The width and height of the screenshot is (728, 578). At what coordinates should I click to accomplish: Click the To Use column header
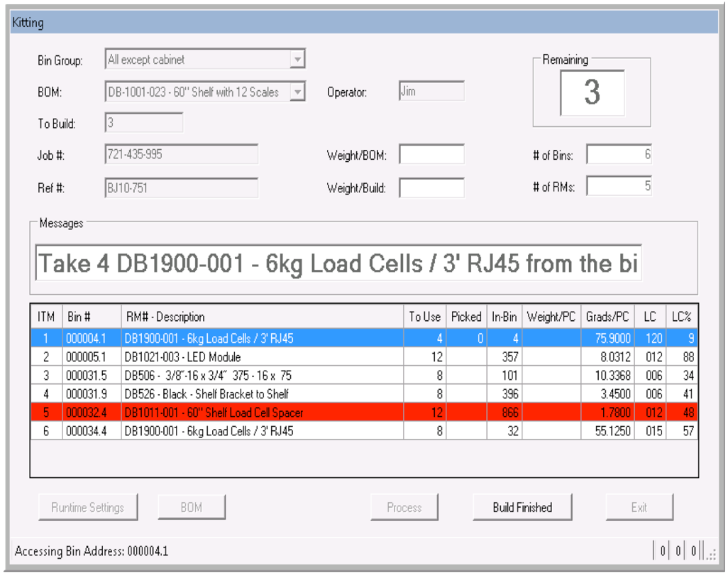click(x=424, y=317)
